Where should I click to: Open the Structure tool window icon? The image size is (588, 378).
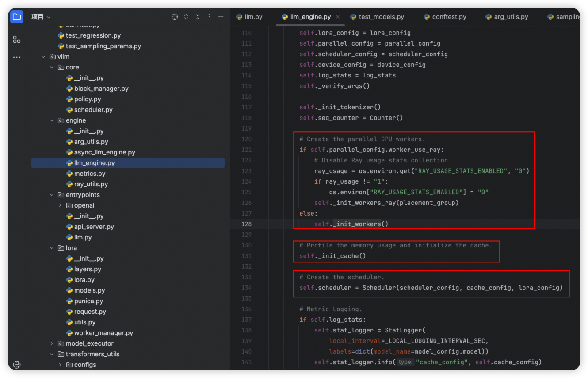17,39
